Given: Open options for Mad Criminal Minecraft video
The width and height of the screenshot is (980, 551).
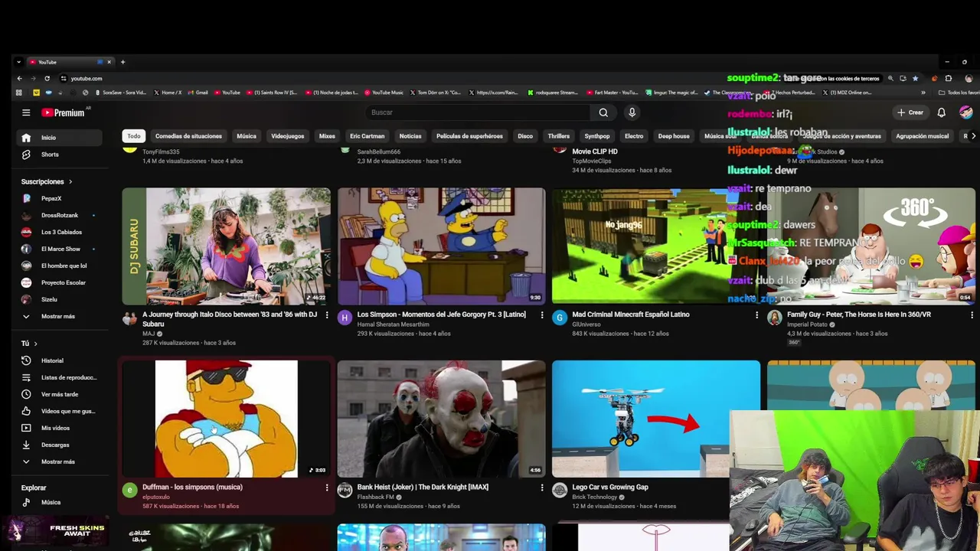Looking at the screenshot, I should tap(757, 315).
